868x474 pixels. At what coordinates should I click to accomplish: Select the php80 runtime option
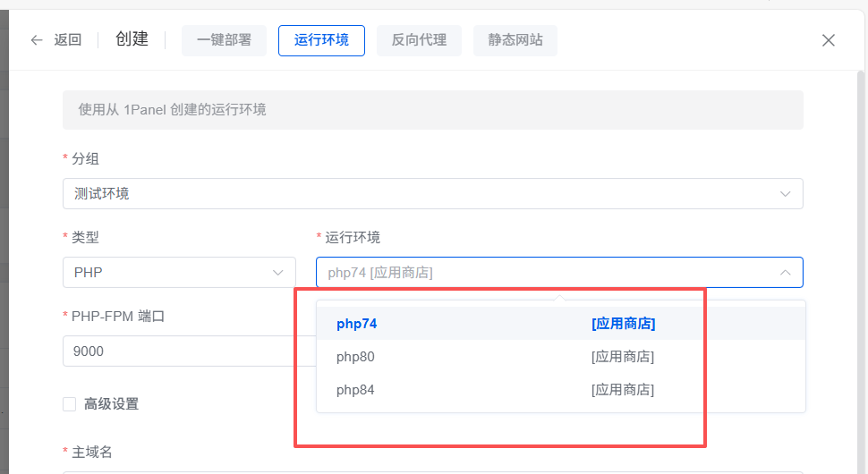click(x=355, y=357)
